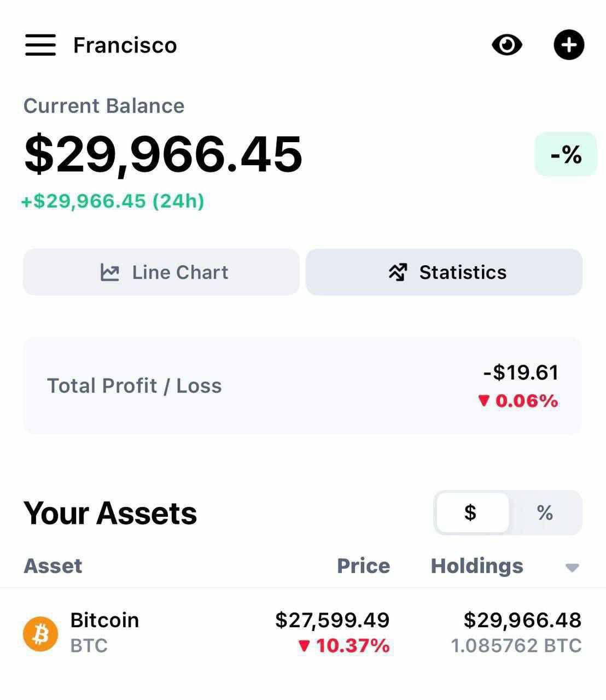The image size is (606, 700).
Task: Tap the plus add-asset icon
Action: 569,45
